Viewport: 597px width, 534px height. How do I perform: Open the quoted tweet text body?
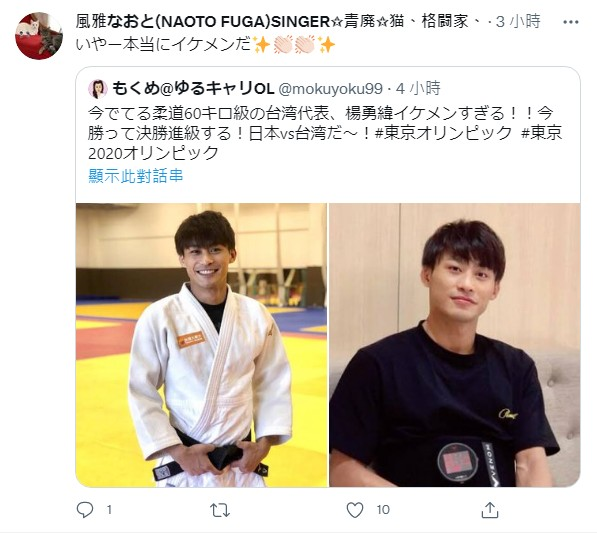tap(325, 134)
